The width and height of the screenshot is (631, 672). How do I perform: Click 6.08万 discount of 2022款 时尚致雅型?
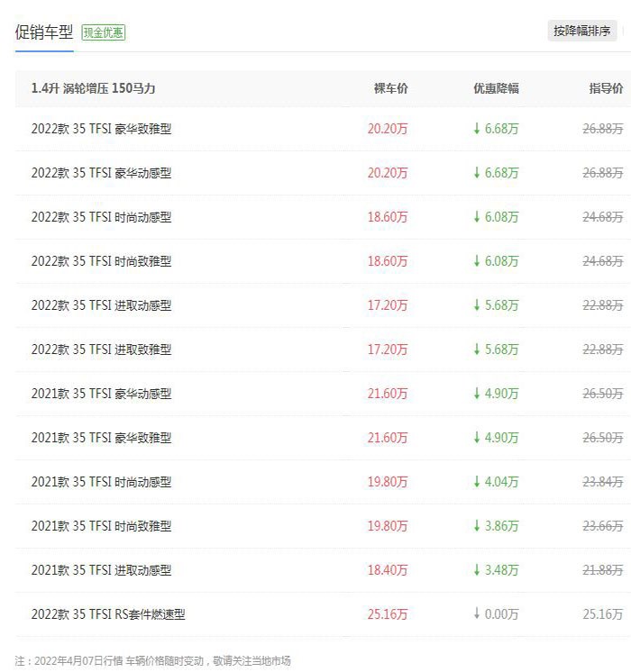click(496, 261)
